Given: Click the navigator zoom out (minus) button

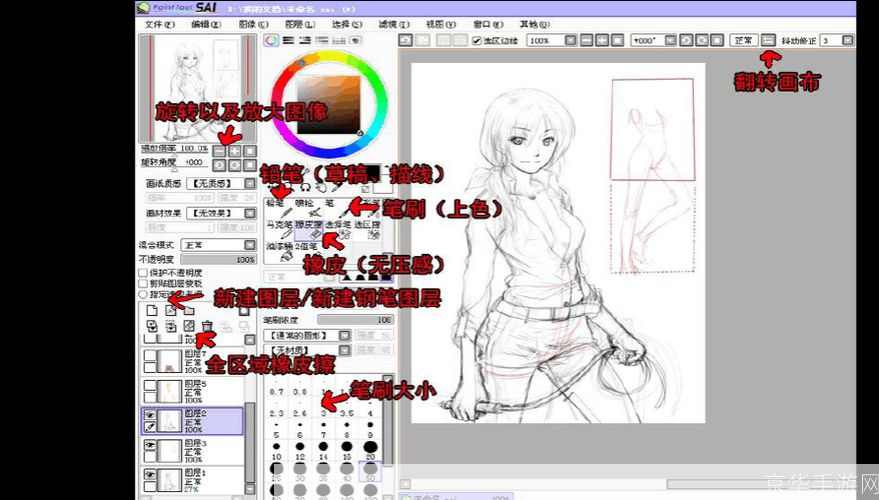Looking at the screenshot, I should point(219,151).
